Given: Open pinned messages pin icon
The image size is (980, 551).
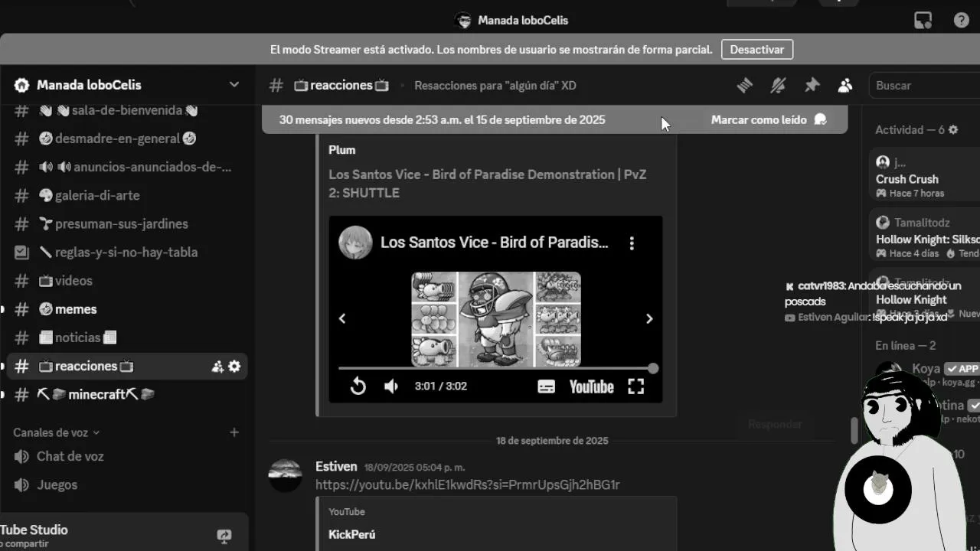Looking at the screenshot, I should 812,86.
